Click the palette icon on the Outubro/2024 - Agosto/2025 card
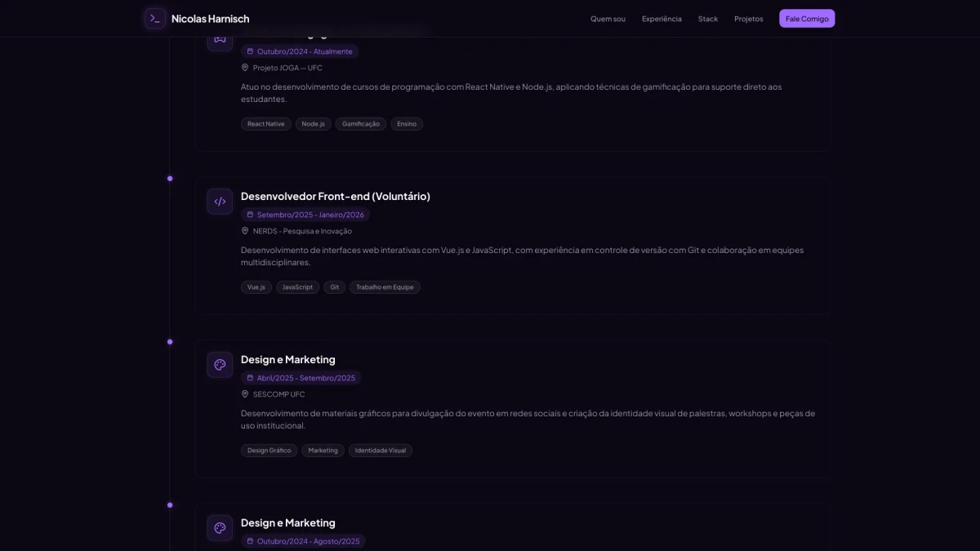Screen dimensions: 980x551 tap(220, 528)
